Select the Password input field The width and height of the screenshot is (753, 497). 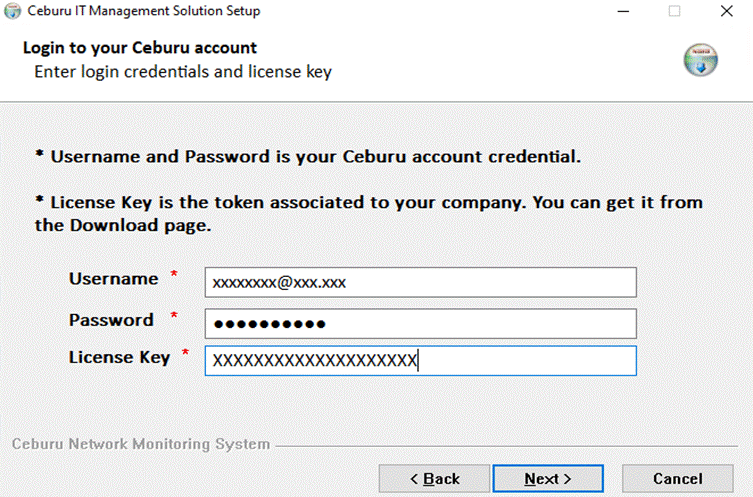421,324
